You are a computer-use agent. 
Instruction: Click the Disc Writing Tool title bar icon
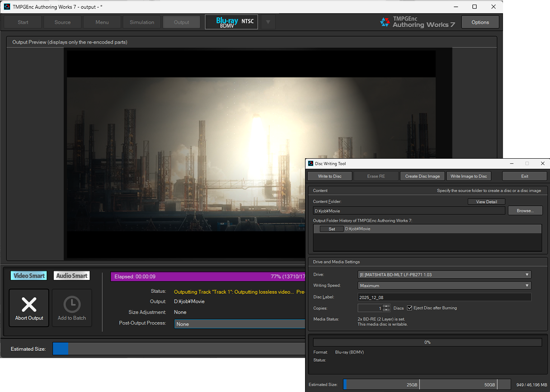pyautogui.click(x=310, y=163)
